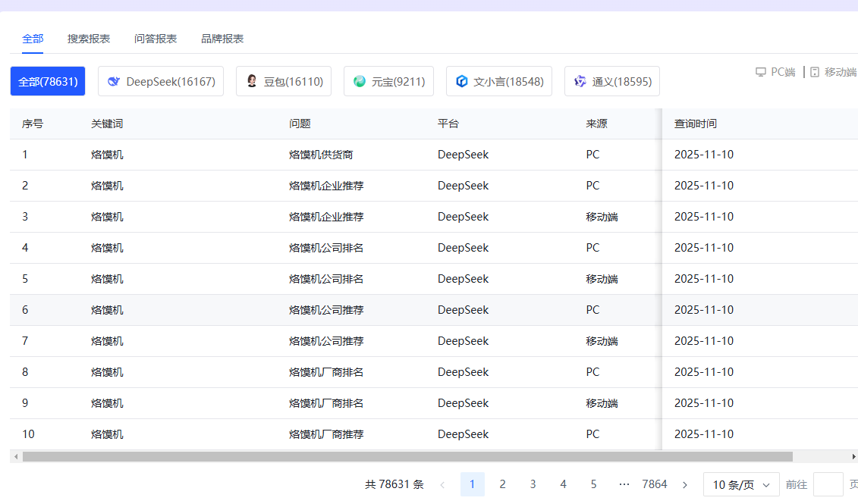Image resolution: width=858 pixels, height=504 pixels.
Task: Toggle the PC端 view option
Action: (x=775, y=71)
